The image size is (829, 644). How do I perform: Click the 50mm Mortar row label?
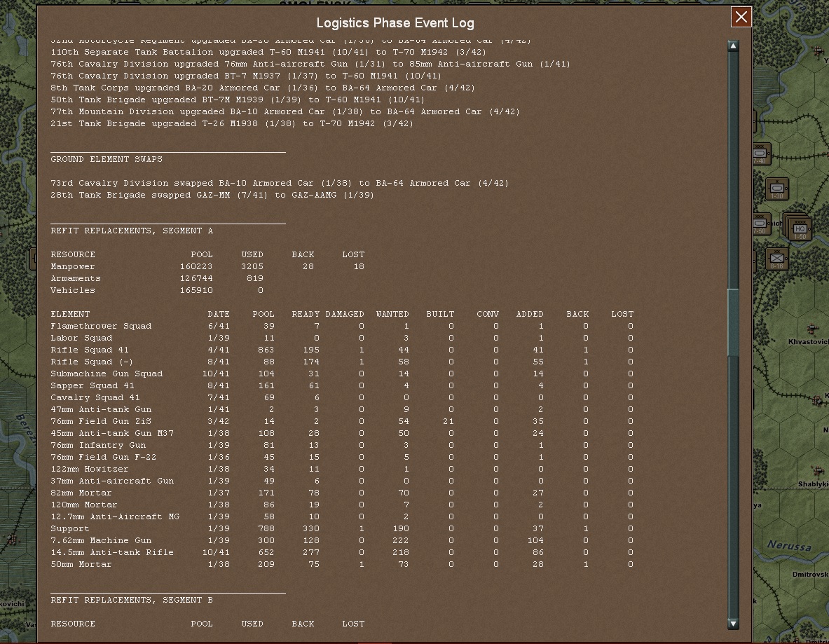(81, 564)
